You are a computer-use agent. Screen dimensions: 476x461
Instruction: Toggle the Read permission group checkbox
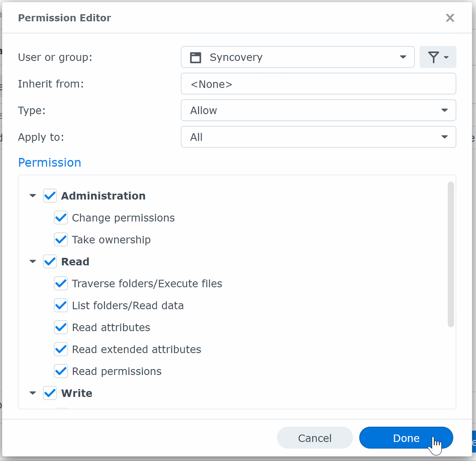[x=50, y=261]
